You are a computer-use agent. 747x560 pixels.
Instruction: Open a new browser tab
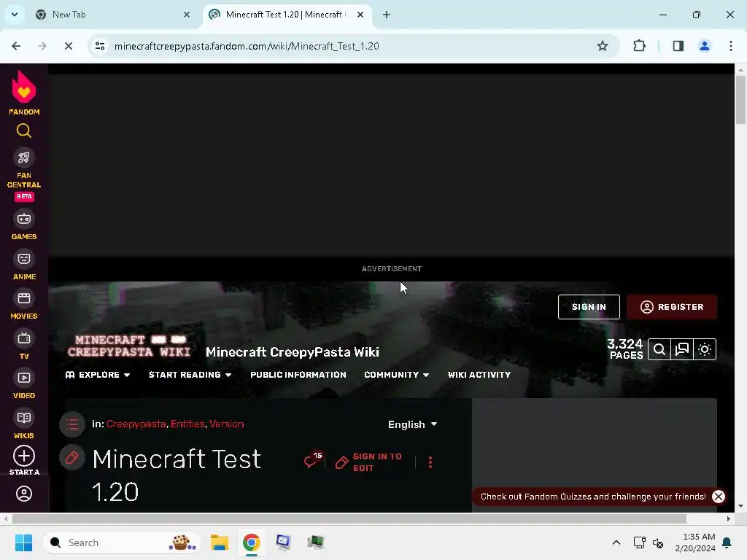click(387, 15)
